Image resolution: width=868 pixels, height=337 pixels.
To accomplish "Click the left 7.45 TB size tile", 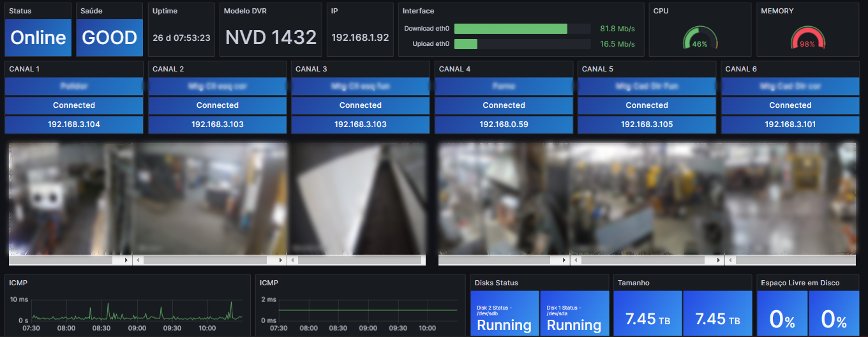I will tap(648, 313).
